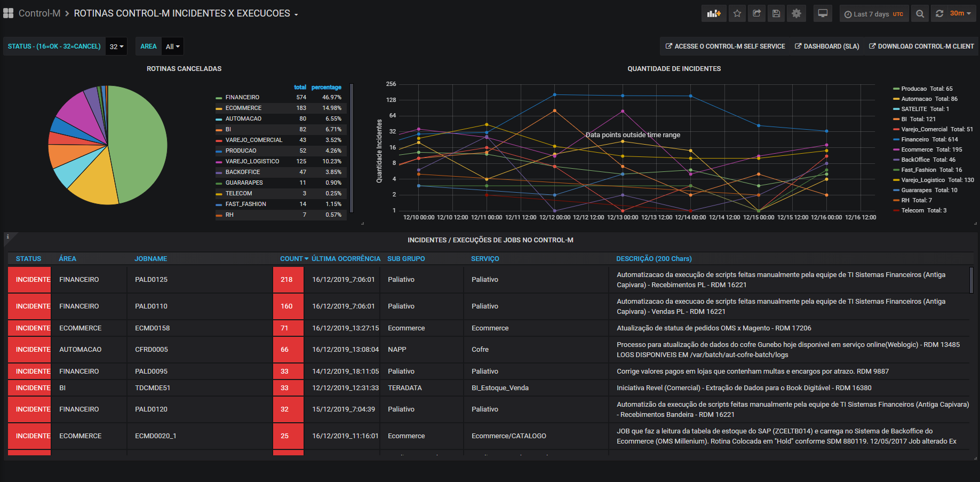Image resolution: width=980 pixels, height=482 pixels.
Task: Click the count cell showing 218
Action: pos(288,280)
